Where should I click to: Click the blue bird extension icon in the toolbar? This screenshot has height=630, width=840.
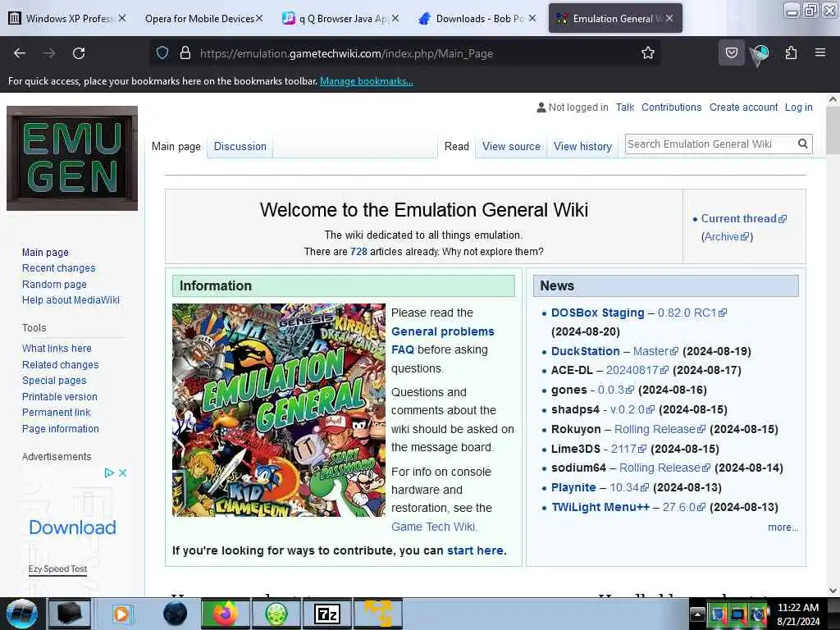tap(760, 53)
